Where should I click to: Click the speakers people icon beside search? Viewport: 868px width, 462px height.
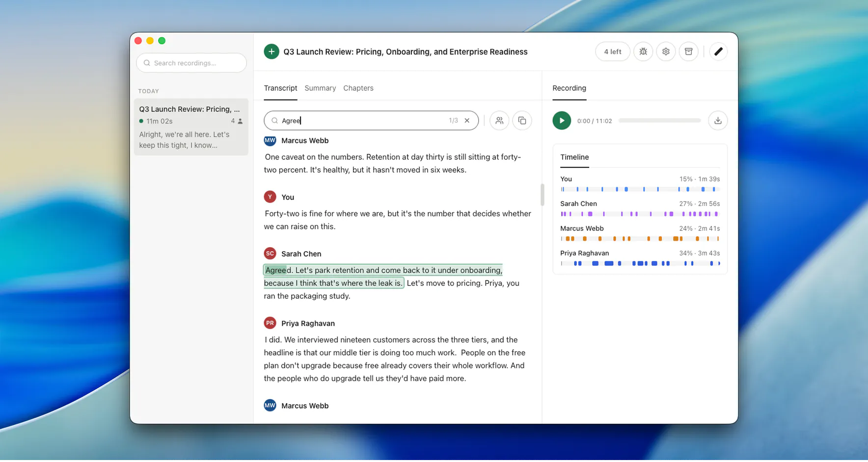[499, 121]
